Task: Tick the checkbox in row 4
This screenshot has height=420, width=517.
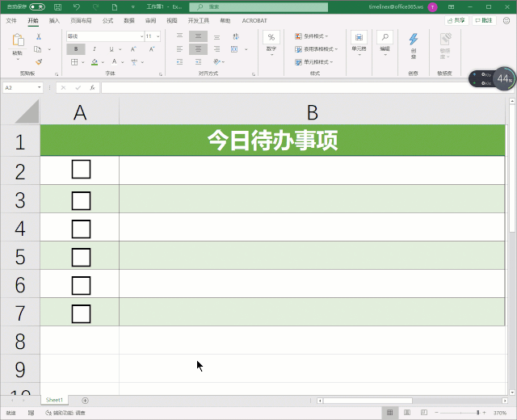Action: (x=81, y=229)
